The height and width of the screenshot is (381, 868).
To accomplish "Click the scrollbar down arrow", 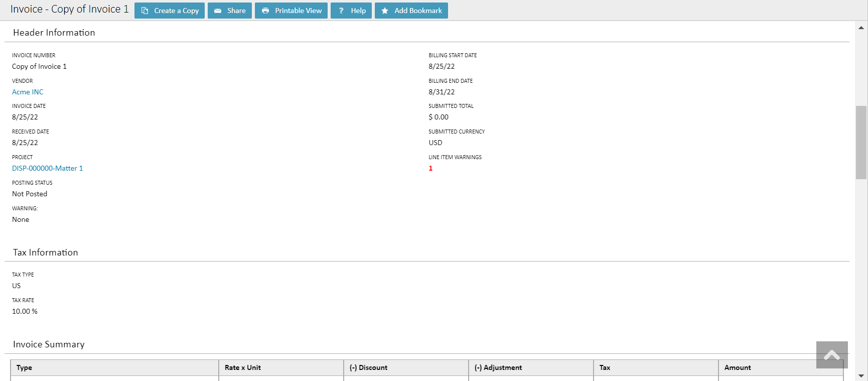I will 861,375.
